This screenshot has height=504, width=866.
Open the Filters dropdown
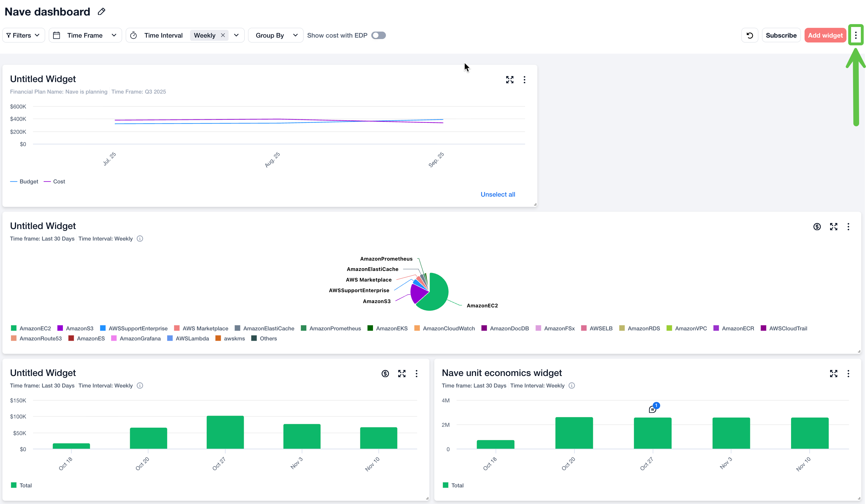tap(23, 35)
